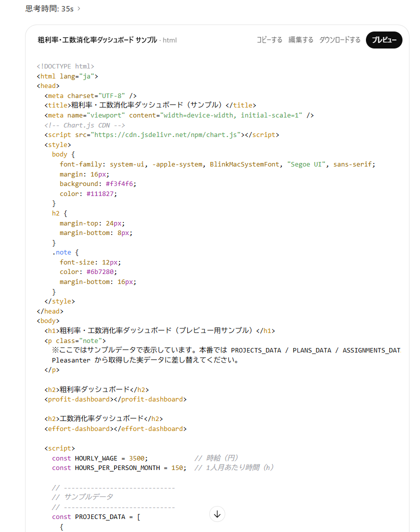Click the h2 { selector line
Screen dimensions: 420x532
(60, 213)
